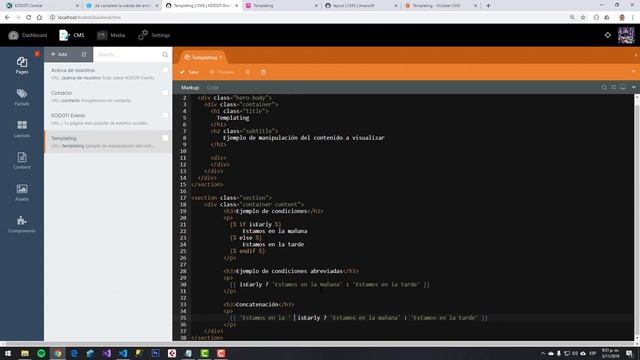Focus the page search field
The height and width of the screenshot is (360, 640).
pos(127,54)
